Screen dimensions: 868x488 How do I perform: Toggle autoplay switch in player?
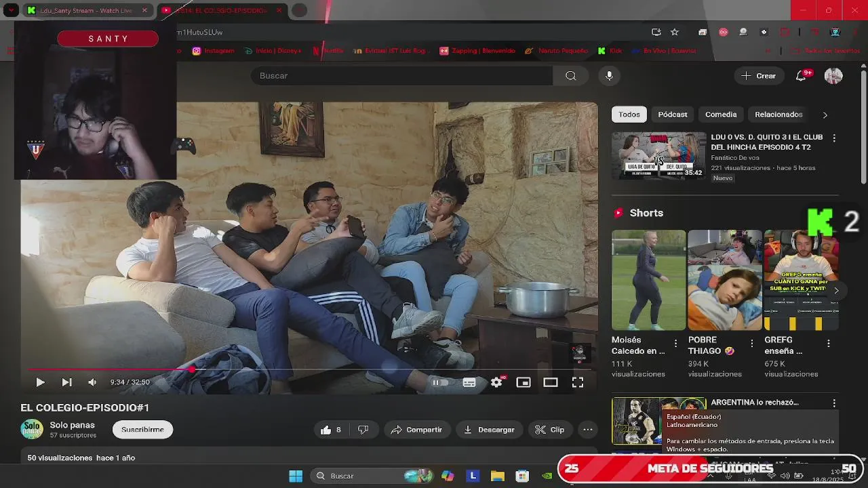(439, 382)
